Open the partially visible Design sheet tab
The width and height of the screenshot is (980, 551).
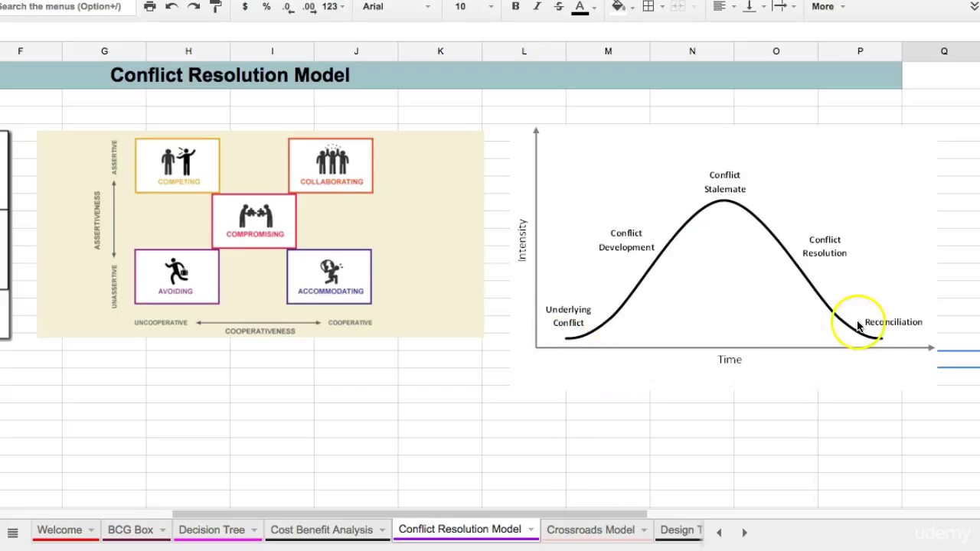pos(681,530)
